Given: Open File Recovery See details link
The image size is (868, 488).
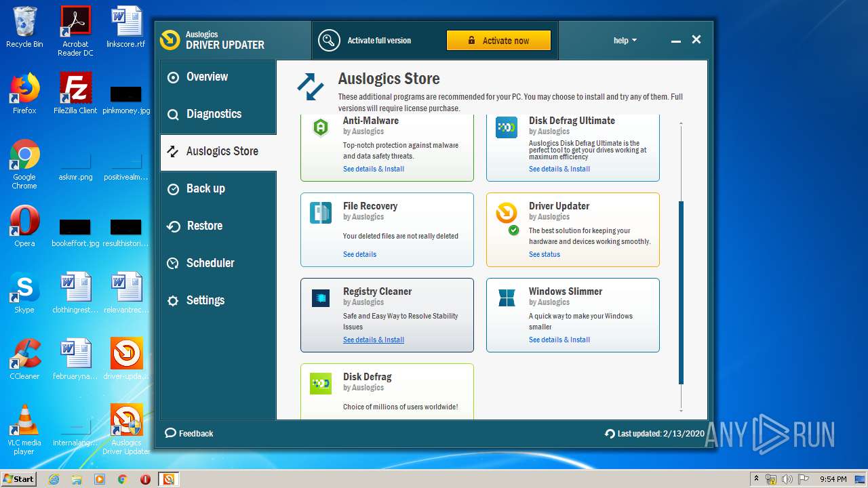Looking at the screenshot, I should [x=359, y=254].
